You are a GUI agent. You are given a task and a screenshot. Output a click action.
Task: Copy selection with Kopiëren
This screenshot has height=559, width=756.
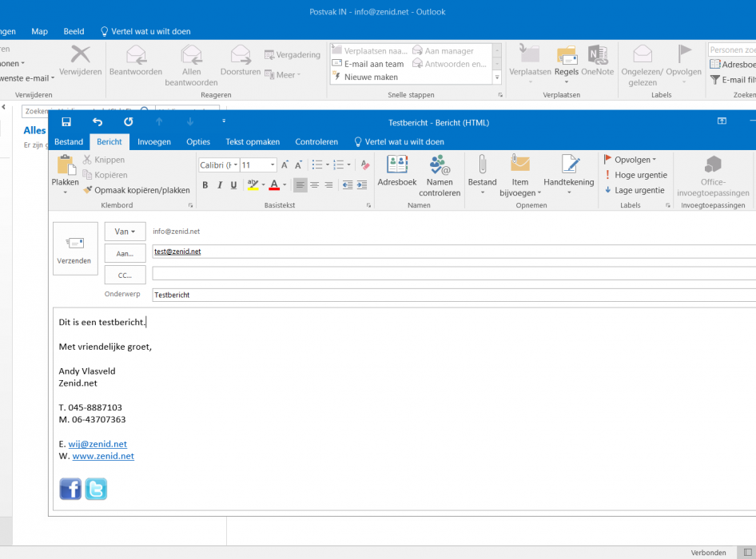105,175
